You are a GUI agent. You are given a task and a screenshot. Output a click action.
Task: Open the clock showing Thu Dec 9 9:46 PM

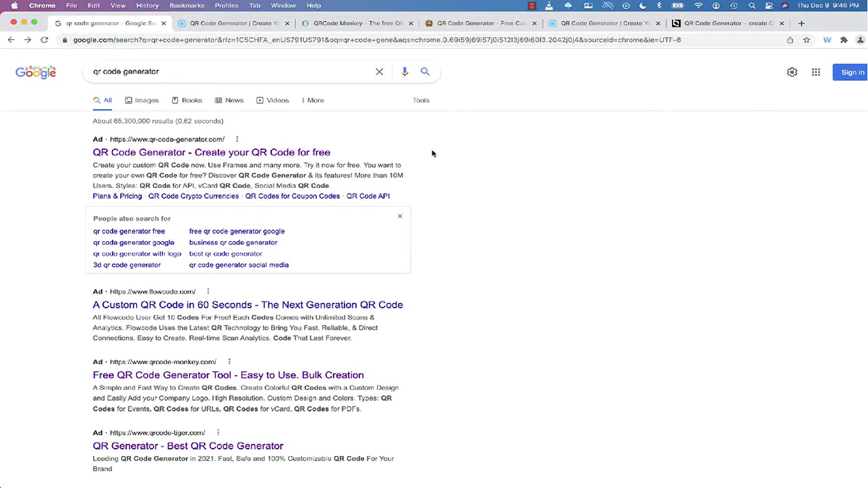click(828, 5)
